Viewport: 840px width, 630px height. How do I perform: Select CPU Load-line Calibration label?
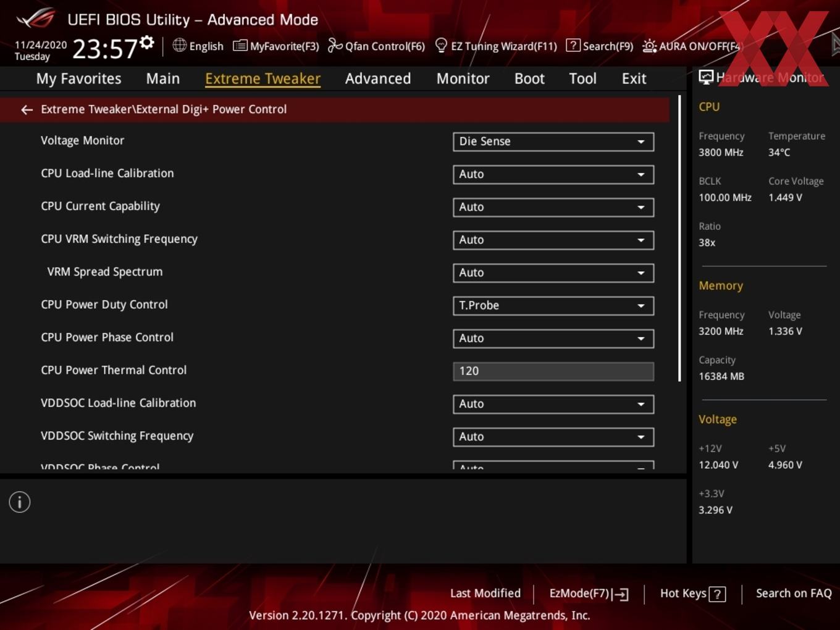107,173
